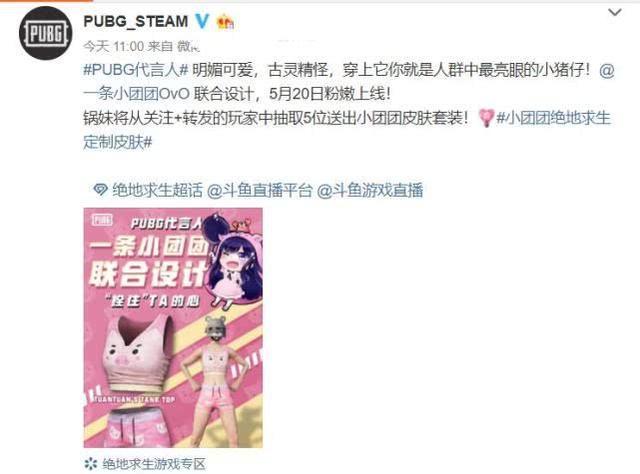640x474 pixels.
Task: Open the PUBG_STEAM username link
Action: [136, 21]
